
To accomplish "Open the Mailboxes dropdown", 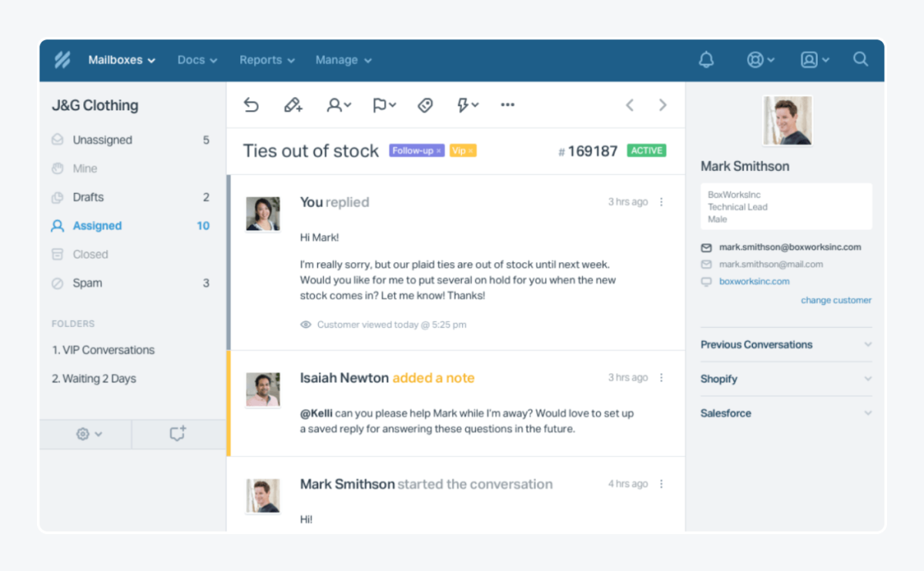I will coord(120,60).
